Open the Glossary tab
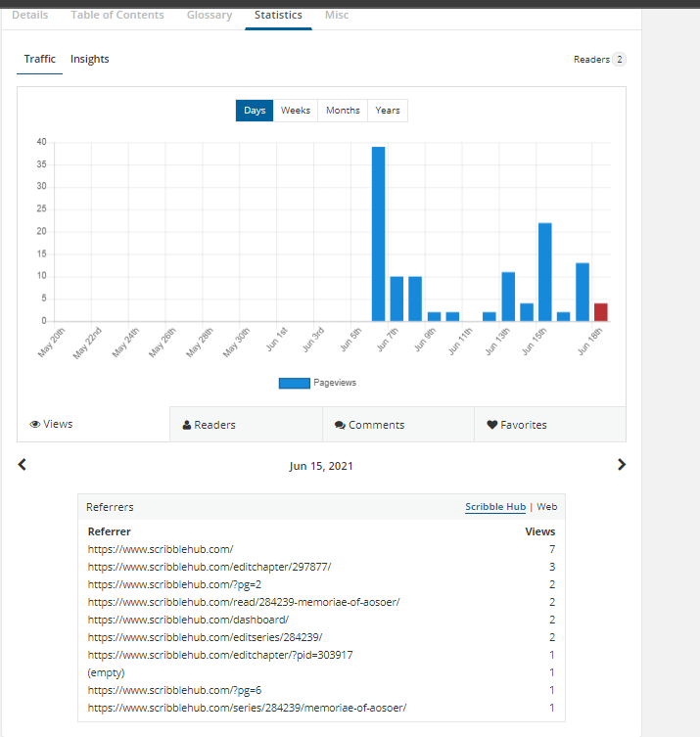 point(210,15)
